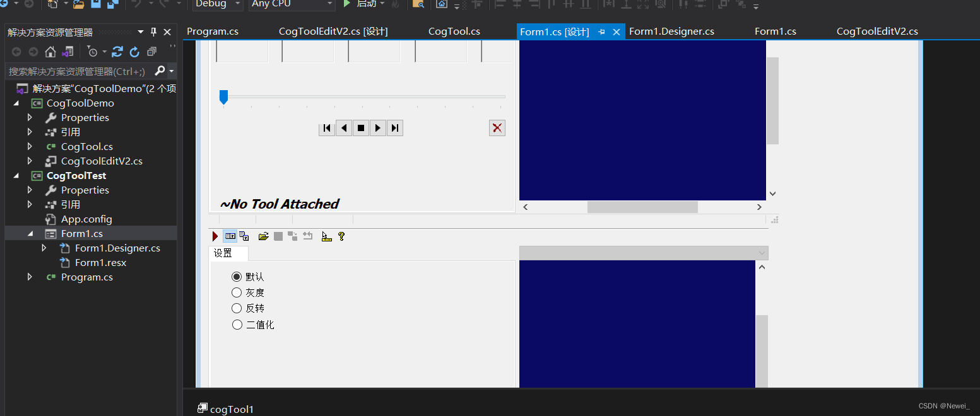Collapse the CogToolDemo project node

click(16, 103)
